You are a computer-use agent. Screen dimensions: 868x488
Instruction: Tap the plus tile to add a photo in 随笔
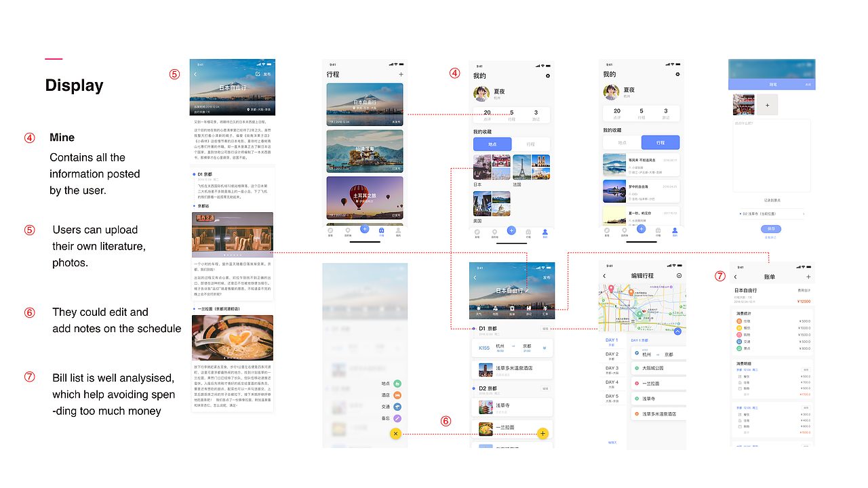(768, 105)
